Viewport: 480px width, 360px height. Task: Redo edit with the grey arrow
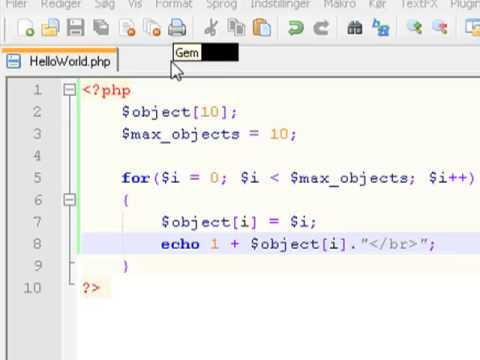point(321,28)
